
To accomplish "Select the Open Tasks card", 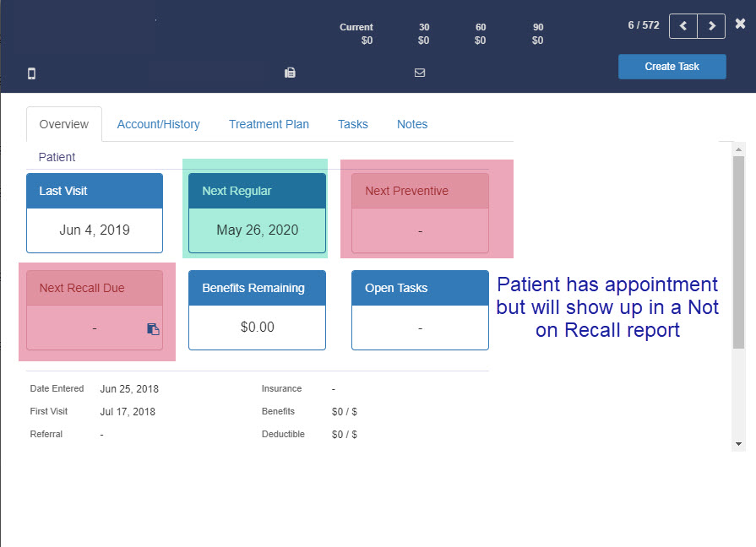I will tap(420, 308).
